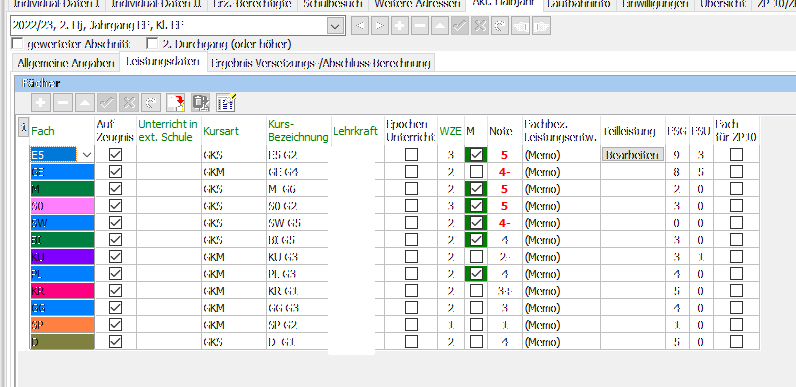Image resolution: width=796 pixels, height=387 pixels.
Task: Add new Abschnitt with upper plus icon
Action: pyautogui.click(x=400, y=26)
